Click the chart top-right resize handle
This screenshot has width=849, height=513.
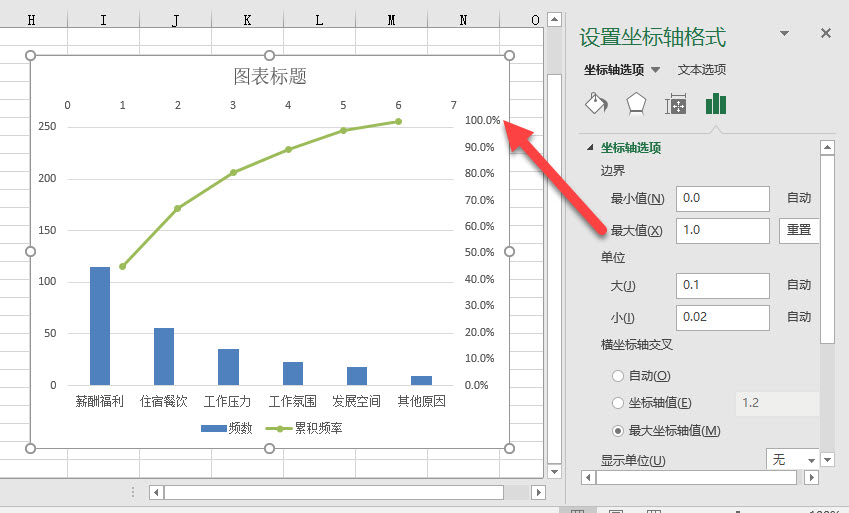[510, 56]
